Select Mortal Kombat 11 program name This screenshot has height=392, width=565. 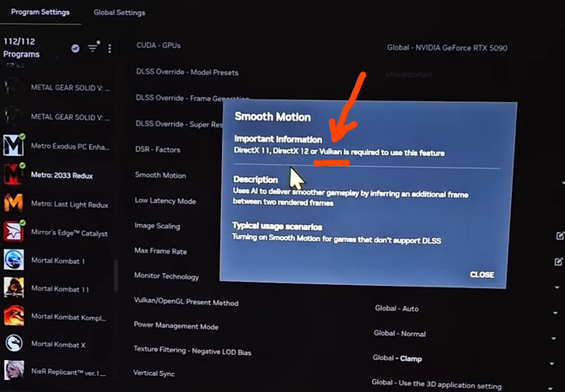tap(60, 289)
